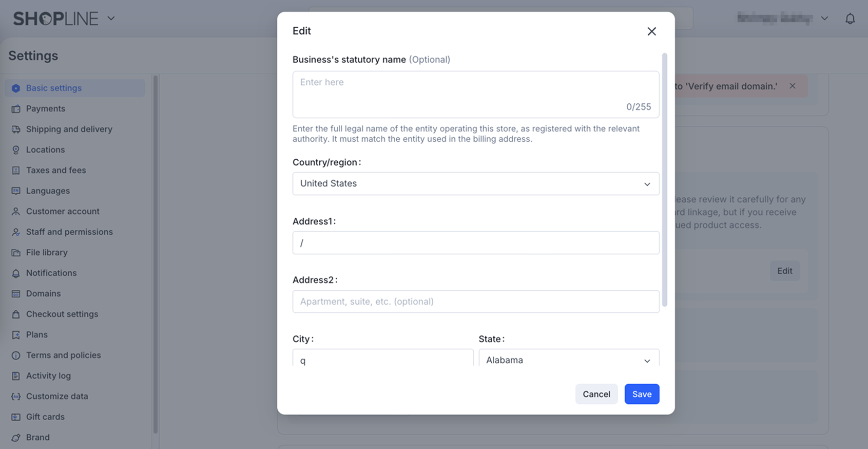Click the notification bell in top bar
Image resolution: width=868 pixels, height=449 pixels.
pos(850,19)
